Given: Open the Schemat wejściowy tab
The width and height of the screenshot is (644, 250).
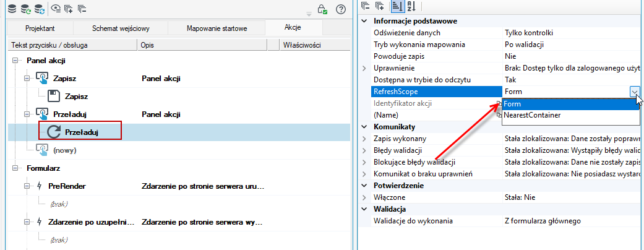Looking at the screenshot, I should coord(121,28).
